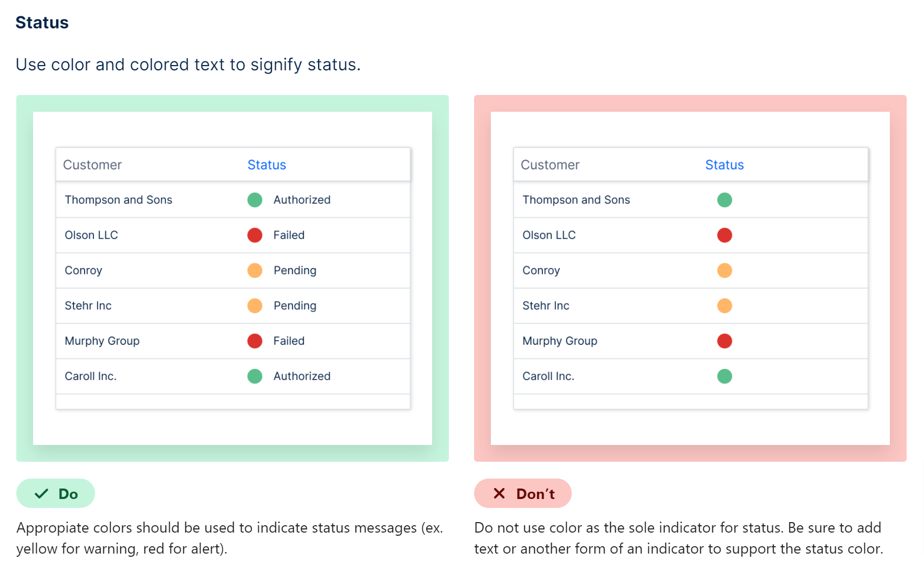Click Murphy Group name in Do table
Screen dimensions: 924x573
[x=102, y=341]
